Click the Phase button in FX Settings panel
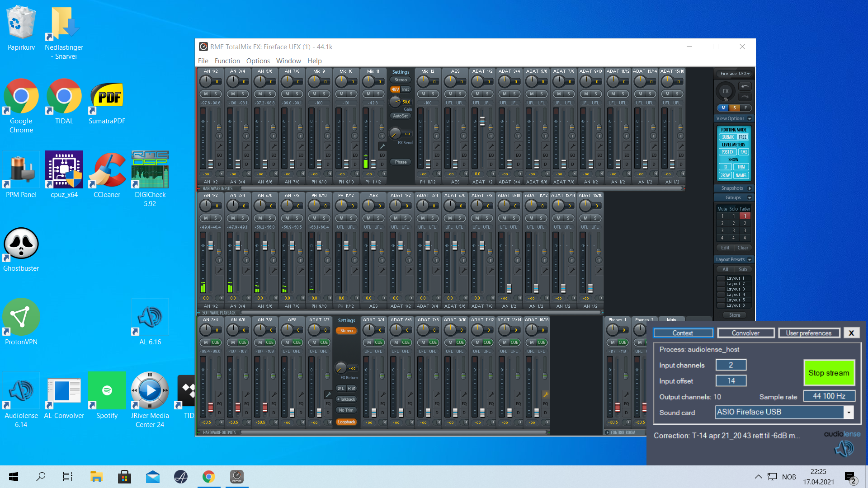Screen dimensions: 868x488 click(401, 162)
